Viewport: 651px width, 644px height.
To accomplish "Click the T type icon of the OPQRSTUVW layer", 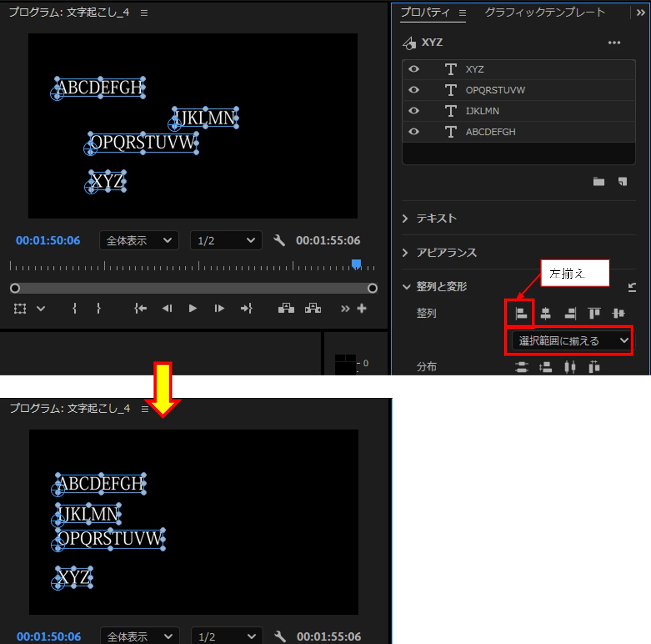I will coord(451,90).
